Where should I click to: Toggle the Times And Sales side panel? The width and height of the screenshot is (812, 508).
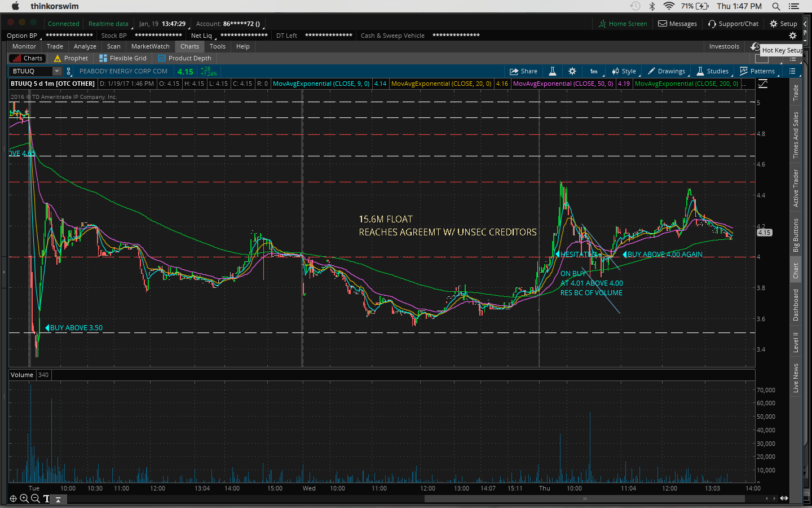click(x=796, y=134)
